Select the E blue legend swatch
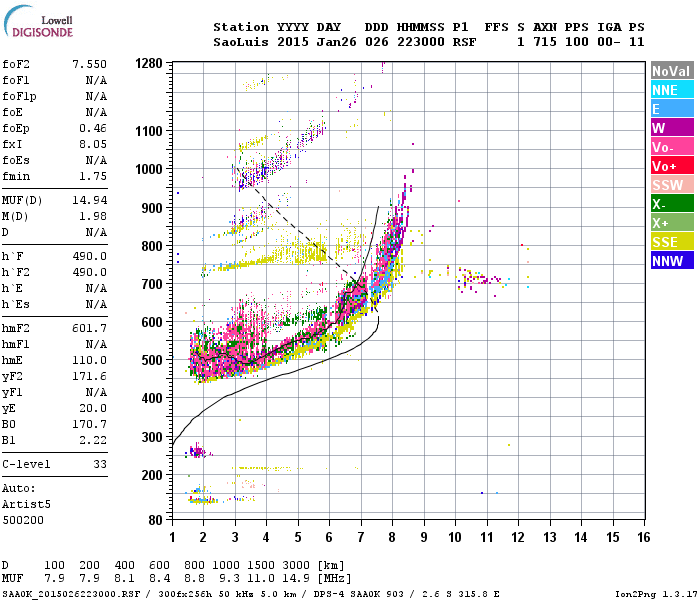 [x=672, y=109]
